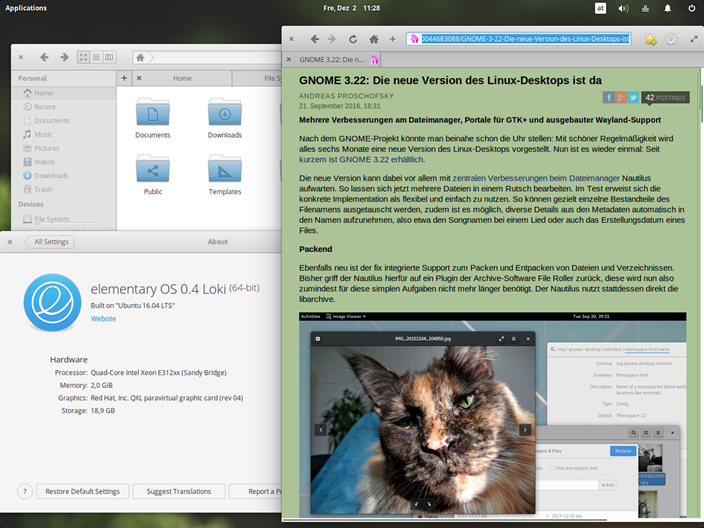Viewport: 704px width, 528px height.
Task: Share the article on Google Plus
Action: click(x=620, y=97)
